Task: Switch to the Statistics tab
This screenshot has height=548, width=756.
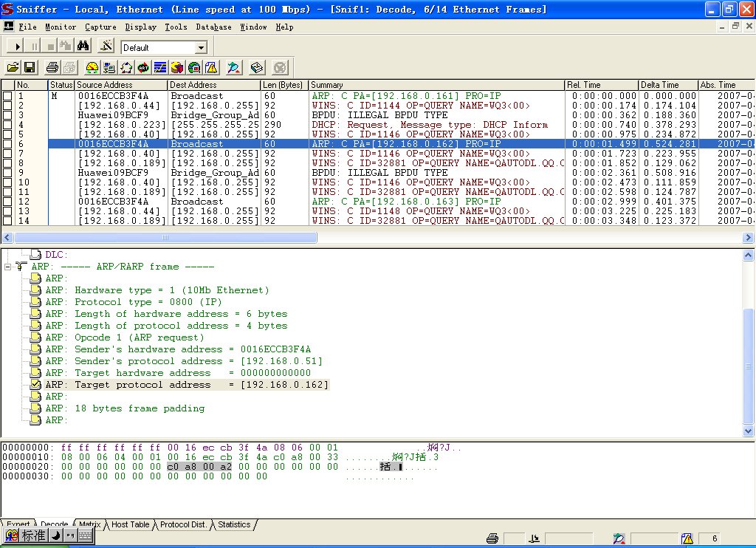Action: pos(234,524)
